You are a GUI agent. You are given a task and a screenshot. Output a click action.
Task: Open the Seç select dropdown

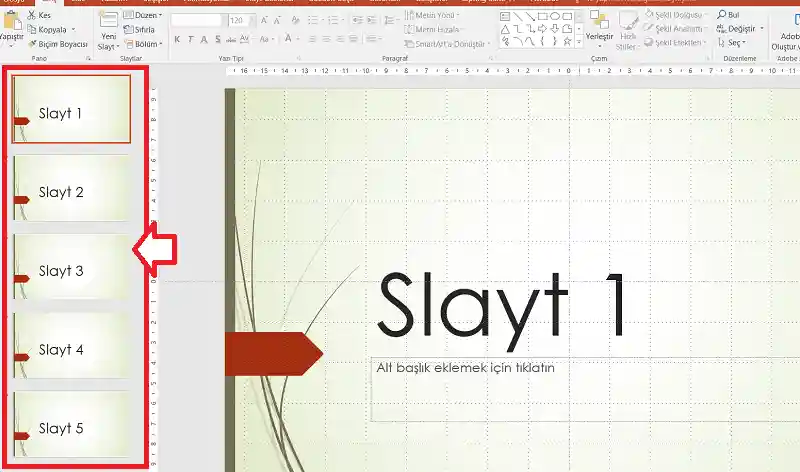point(732,42)
